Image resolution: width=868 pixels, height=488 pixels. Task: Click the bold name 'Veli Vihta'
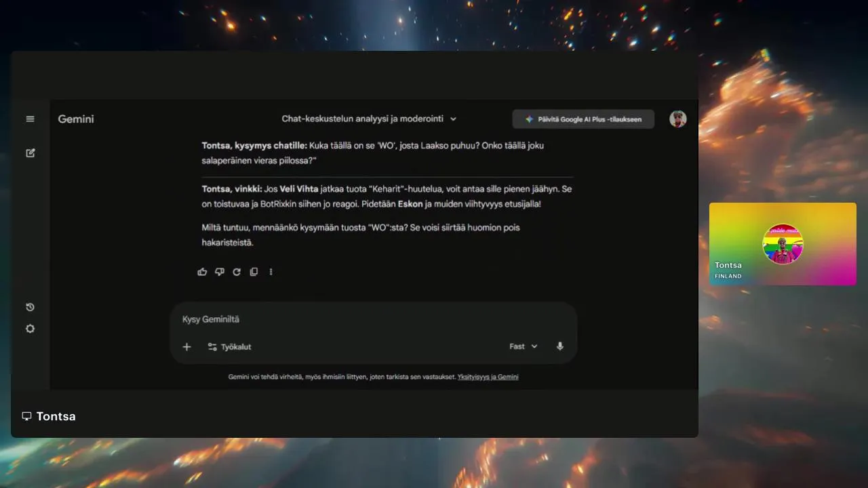pyautogui.click(x=298, y=189)
